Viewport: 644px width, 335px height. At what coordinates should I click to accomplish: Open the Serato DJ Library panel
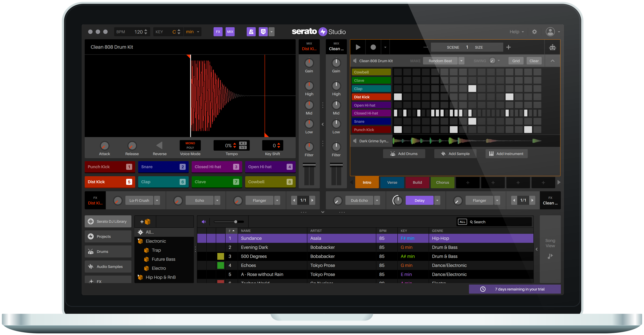tap(108, 221)
